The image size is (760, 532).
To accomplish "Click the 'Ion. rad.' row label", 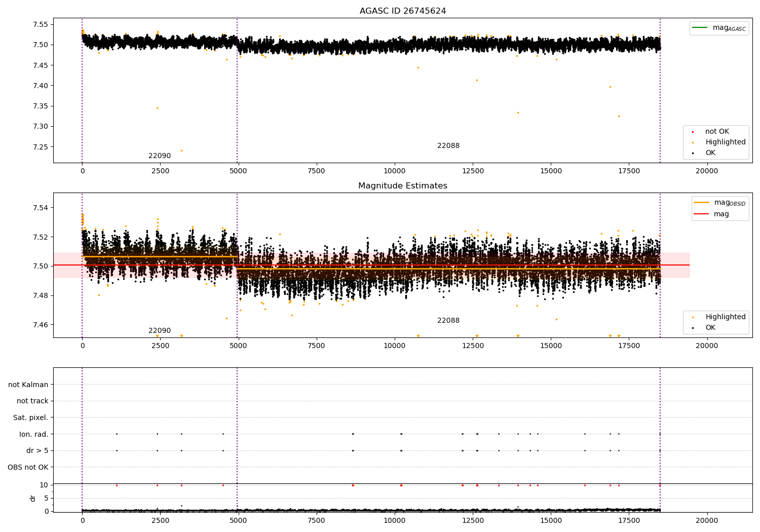I will click(34, 434).
